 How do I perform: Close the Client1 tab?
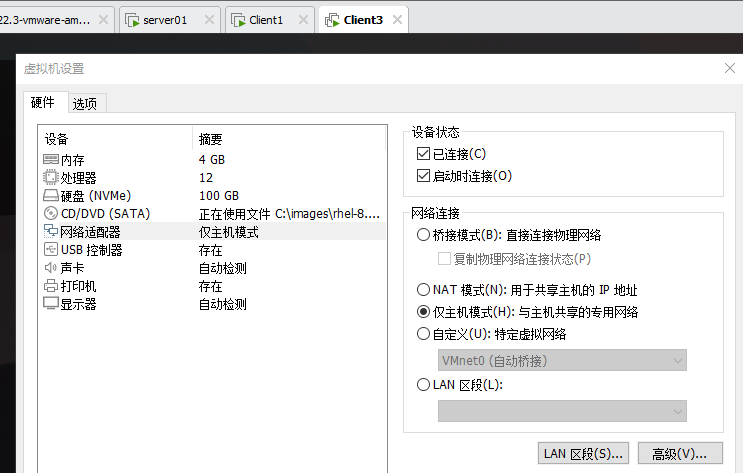(303, 19)
